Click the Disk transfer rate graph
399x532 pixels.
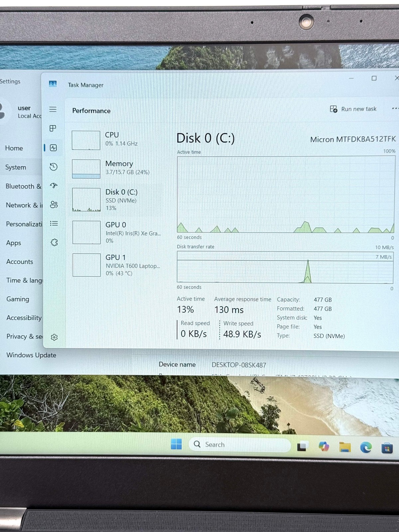pos(285,267)
